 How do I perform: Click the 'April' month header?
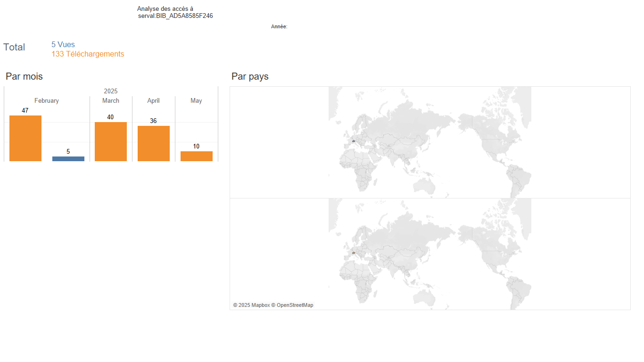153,101
